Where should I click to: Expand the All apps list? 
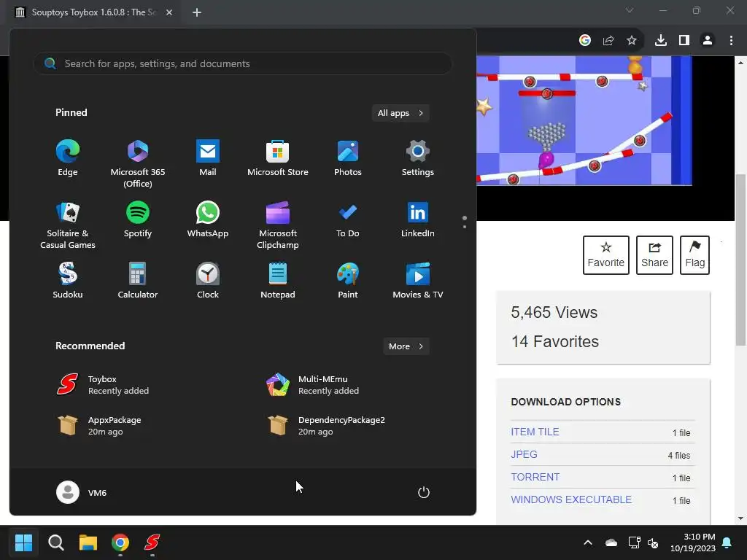click(400, 113)
